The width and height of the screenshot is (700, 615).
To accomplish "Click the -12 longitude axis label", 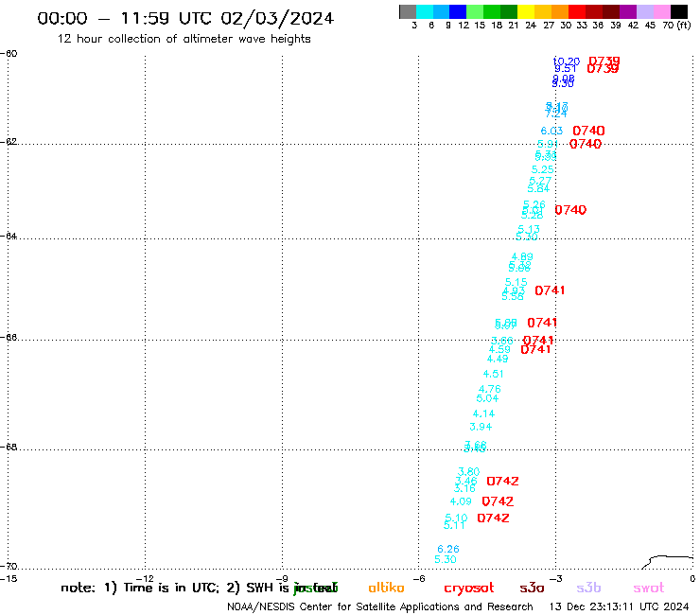I will click(145, 579).
